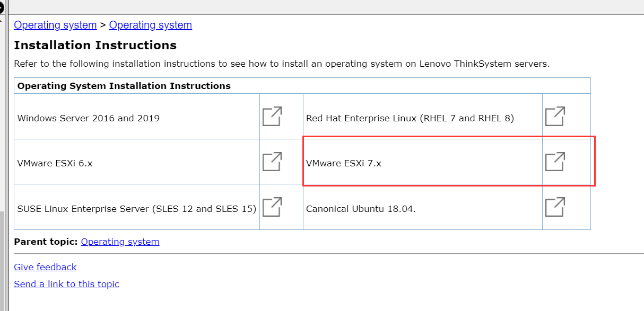Launch the VMware ESXi 7.x external link icon

click(x=555, y=162)
